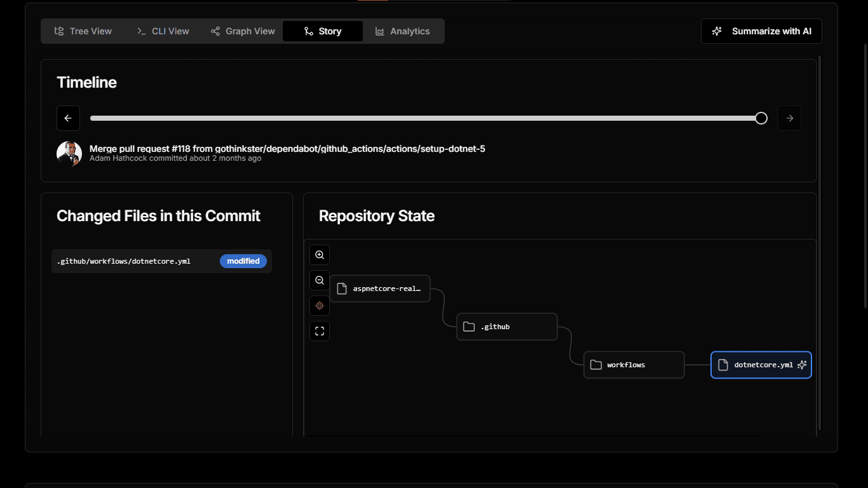Viewport: 868px width, 488px height.
Task: Switch to the Tree View tab
Action: tap(83, 31)
